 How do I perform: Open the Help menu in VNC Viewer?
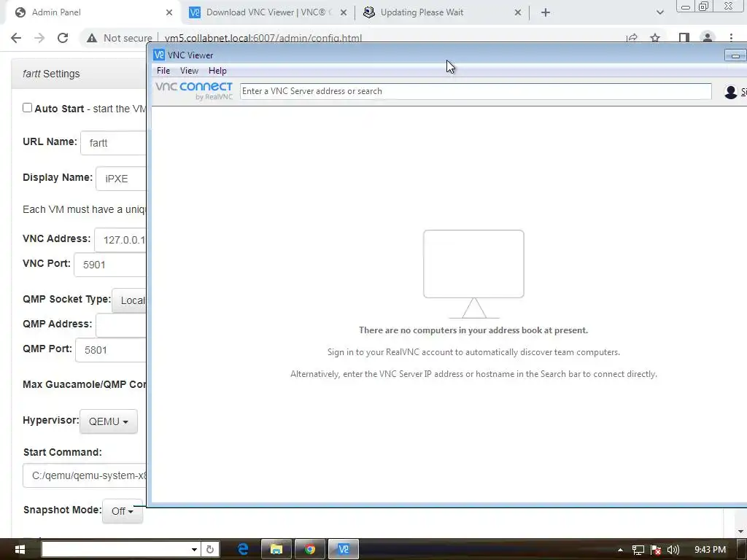[x=217, y=71]
